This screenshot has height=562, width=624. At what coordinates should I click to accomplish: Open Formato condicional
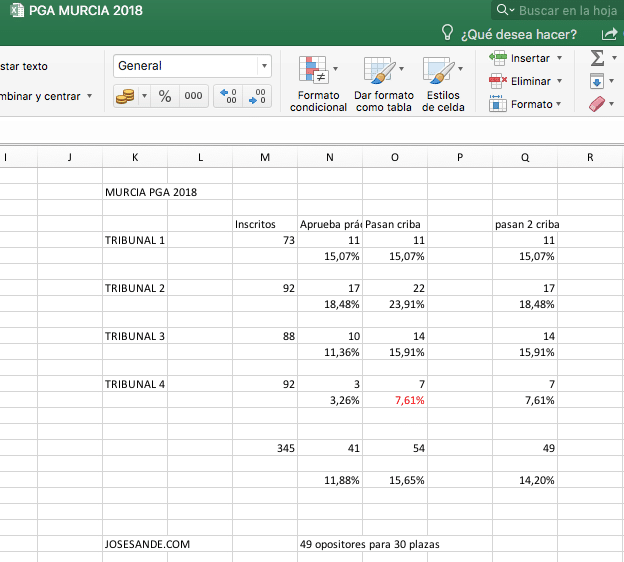click(318, 84)
